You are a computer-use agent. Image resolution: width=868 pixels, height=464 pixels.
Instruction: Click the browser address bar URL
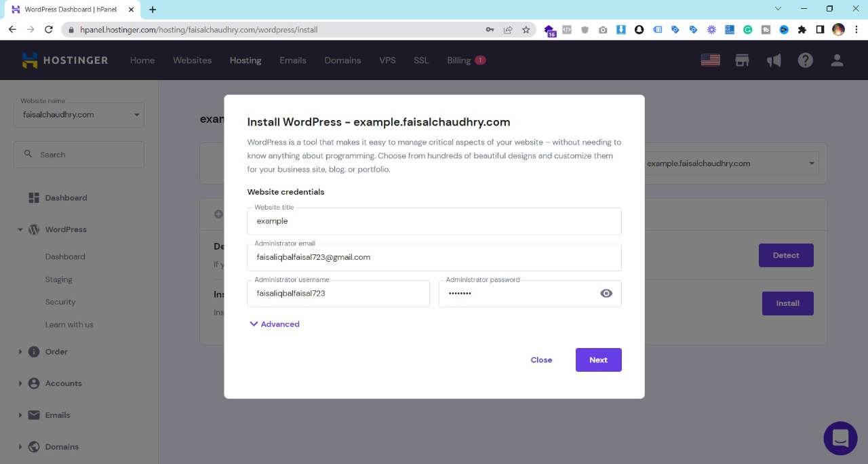(x=199, y=30)
